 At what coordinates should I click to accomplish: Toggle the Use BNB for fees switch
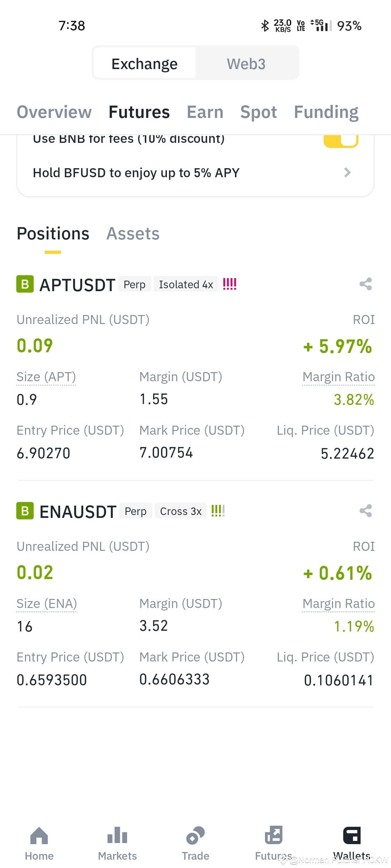point(341,140)
